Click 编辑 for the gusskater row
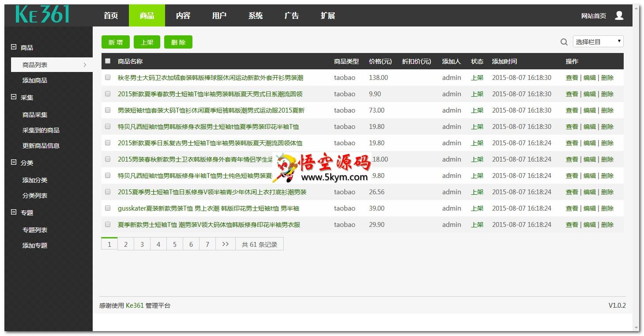 pyautogui.click(x=590, y=208)
